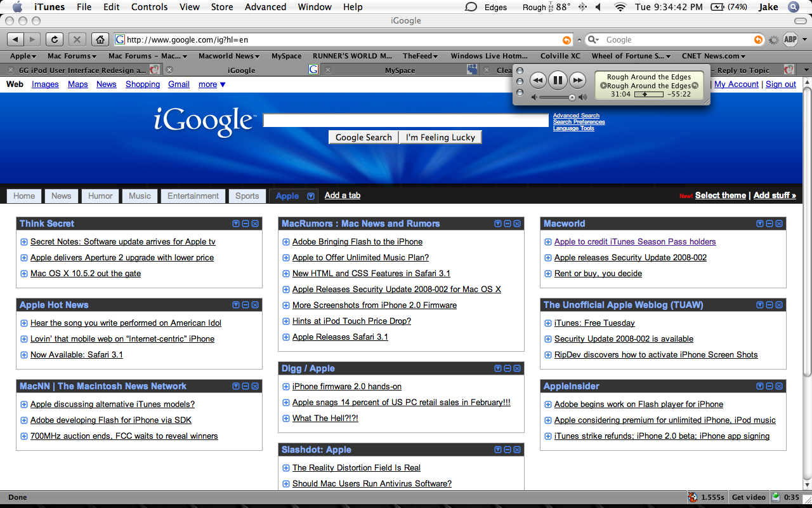This screenshot has width=812, height=508.
Task: Delete the AppleInsider widget via X icon
Action: [779, 386]
